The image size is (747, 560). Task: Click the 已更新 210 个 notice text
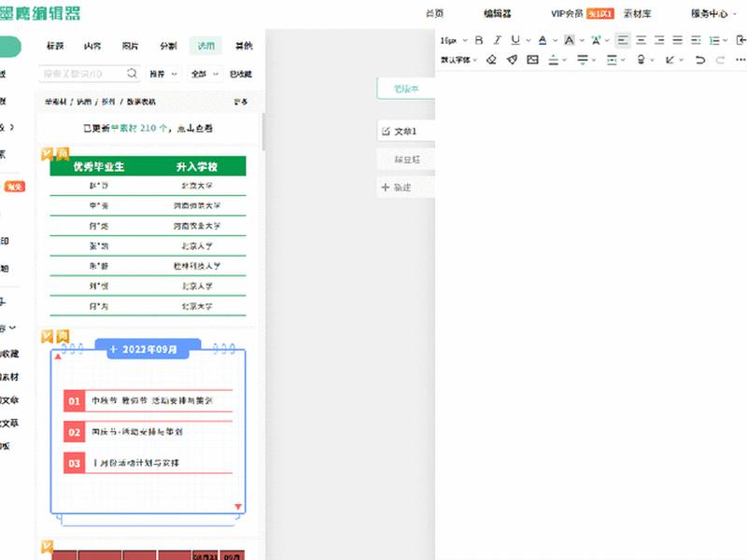point(148,128)
